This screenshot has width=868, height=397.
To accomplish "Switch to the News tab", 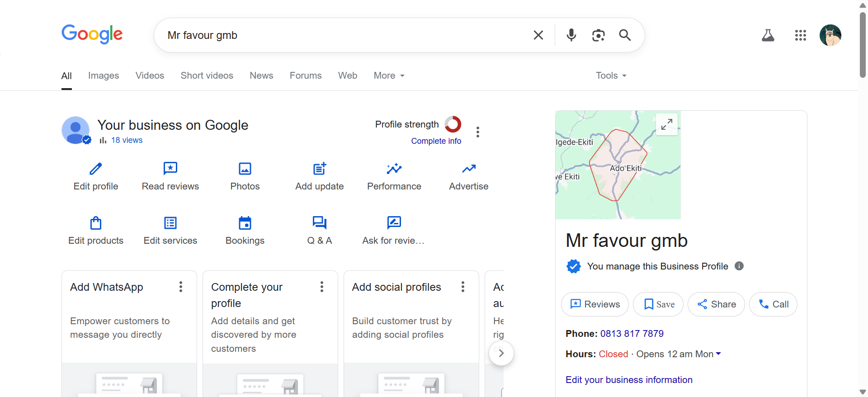I will (261, 76).
